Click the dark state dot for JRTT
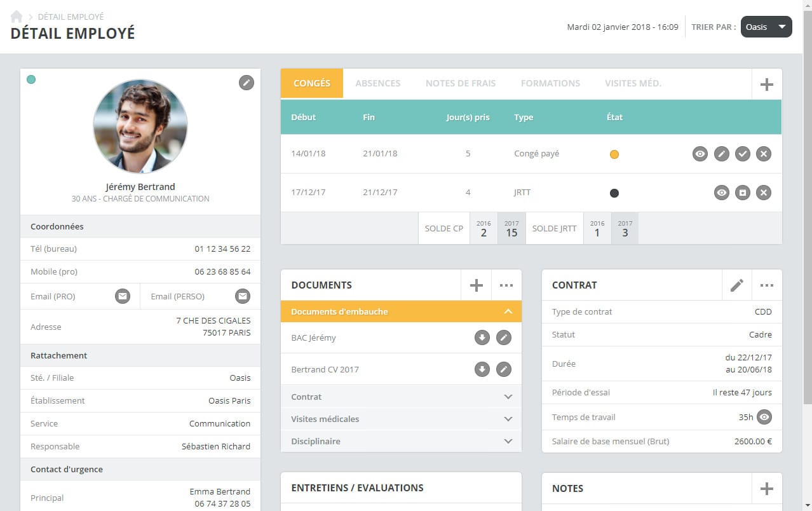 coord(614,193)
